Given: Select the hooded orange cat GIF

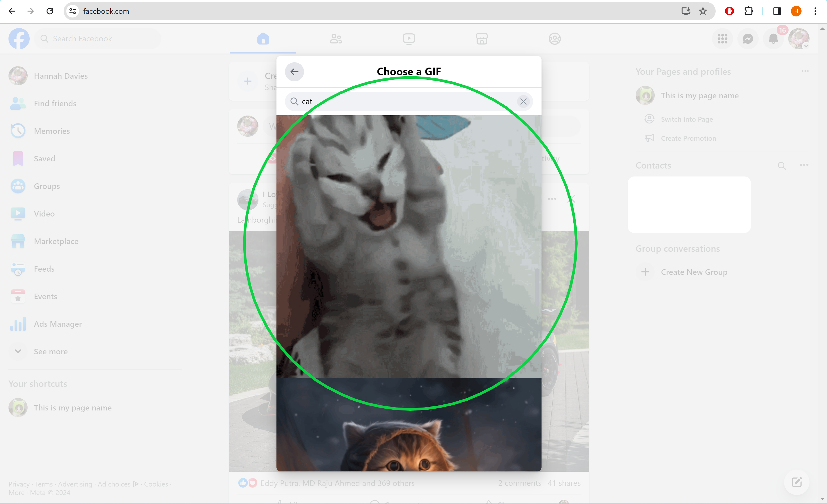Looking at the screenshot, I should pyautogui.click(x=409, y=425).
